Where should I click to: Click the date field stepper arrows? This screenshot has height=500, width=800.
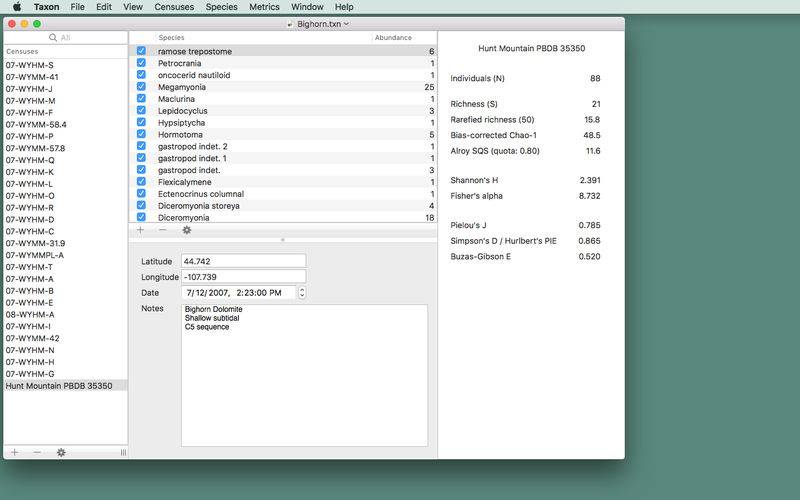pos(302,293)
